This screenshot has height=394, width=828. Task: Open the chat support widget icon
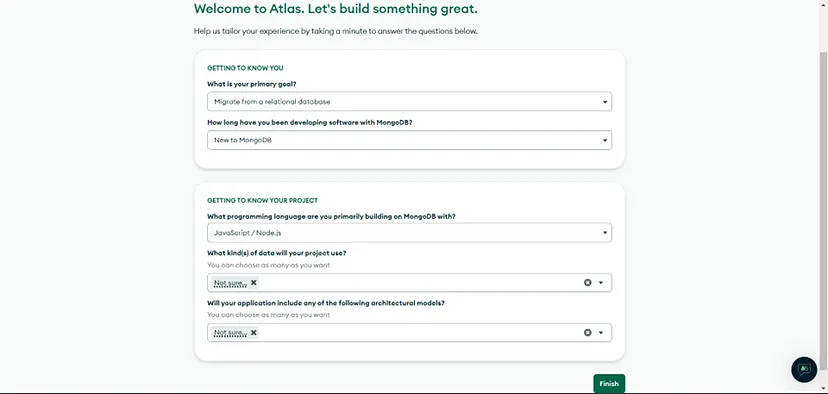(804, 369)
